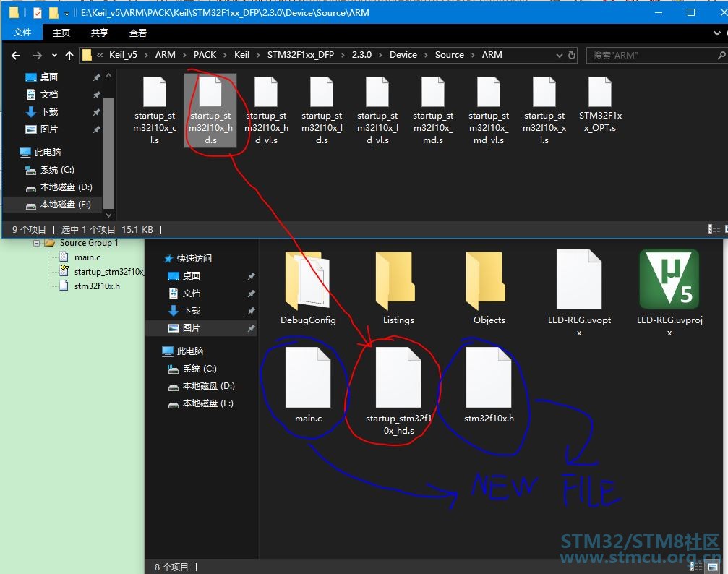Screen dimensions: 728x574
Task: Click the quick access properties checkmark icon
Action: coord(38,14)
